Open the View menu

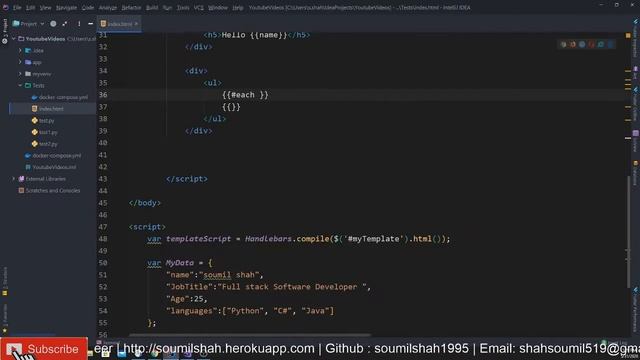pyautogui.click(x=45, y=7)
